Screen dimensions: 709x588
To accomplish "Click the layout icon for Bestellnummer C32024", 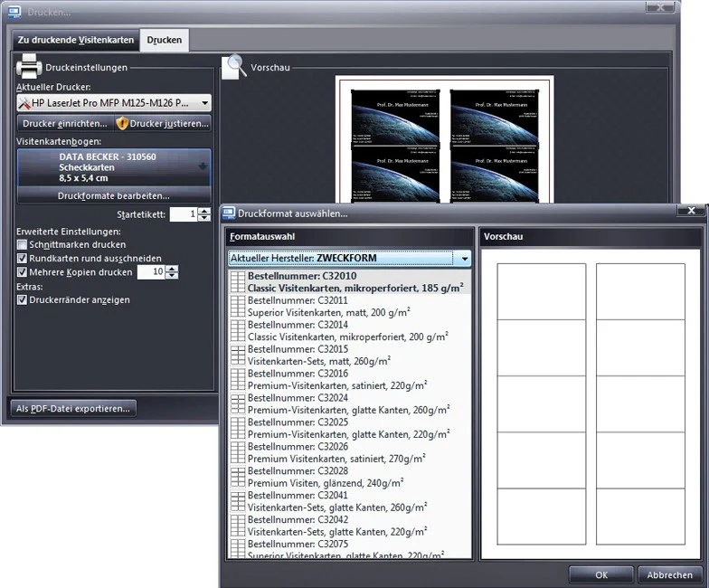I will [x=237, y=403].
